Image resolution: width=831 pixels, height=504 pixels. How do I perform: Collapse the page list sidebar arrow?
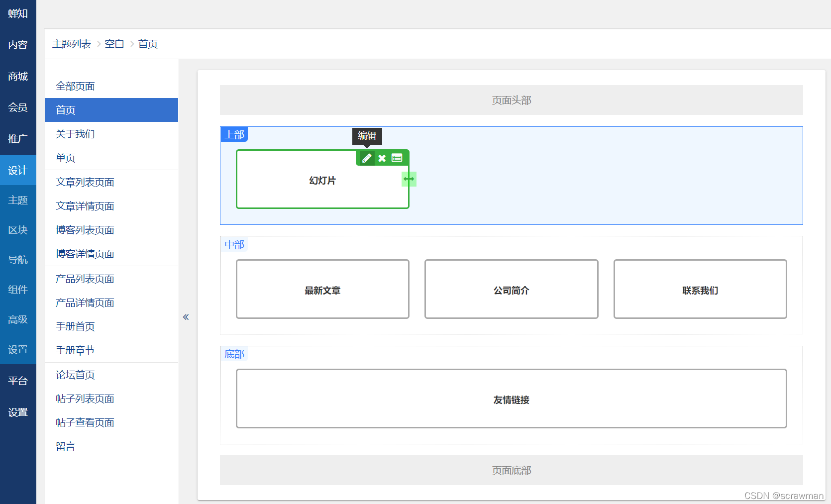pyautogui.click(x=186, y=317)
